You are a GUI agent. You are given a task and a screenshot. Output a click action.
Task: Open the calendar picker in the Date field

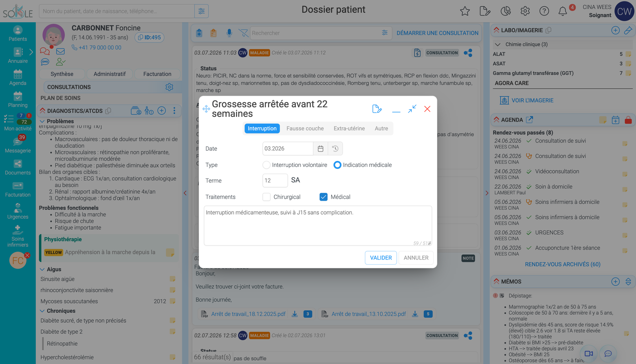(x=320, y=149)
